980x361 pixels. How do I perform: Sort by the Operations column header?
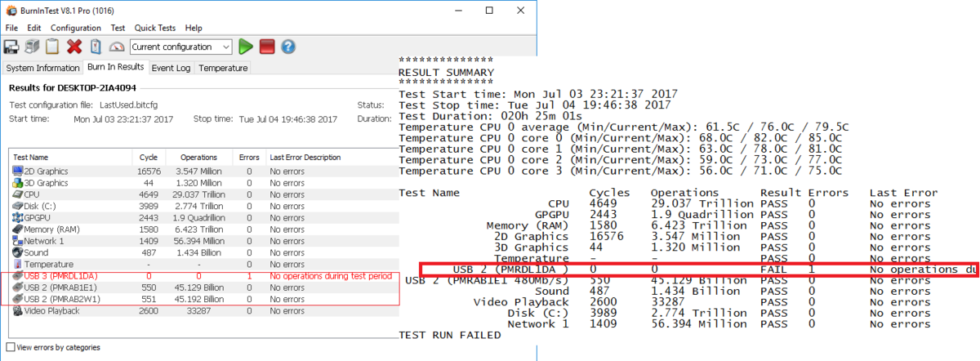point(198,157)
